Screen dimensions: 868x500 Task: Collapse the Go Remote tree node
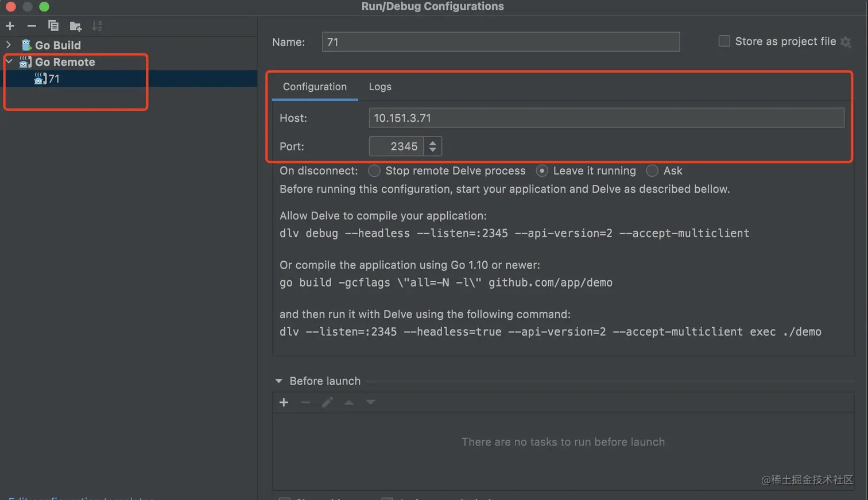click(x=9, y=61)
